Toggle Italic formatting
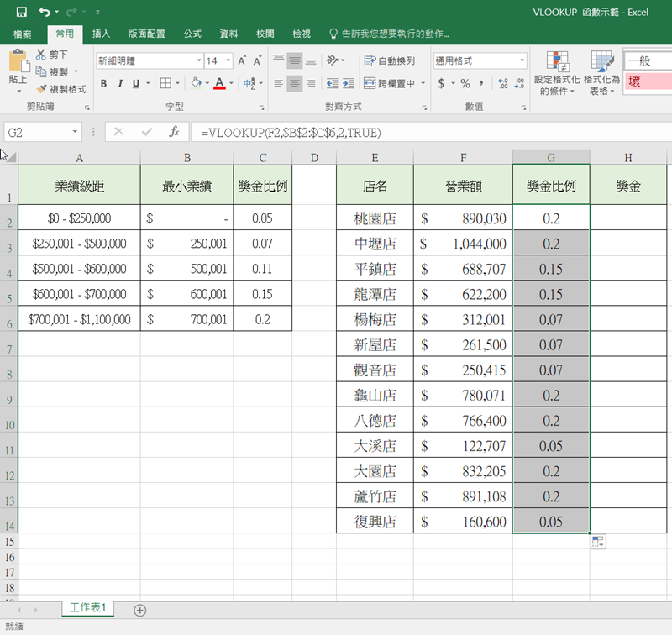 (x=119, y=83)
